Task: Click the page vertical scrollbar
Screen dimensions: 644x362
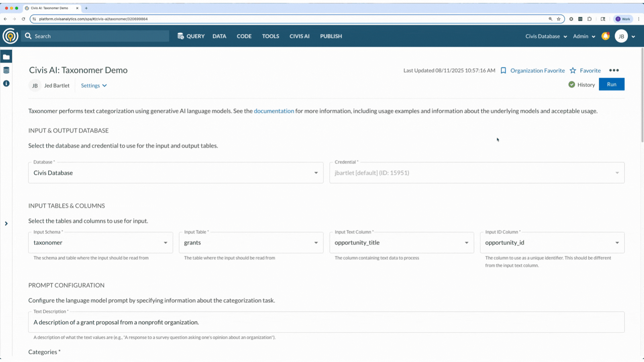Action: tap(642, 96)
